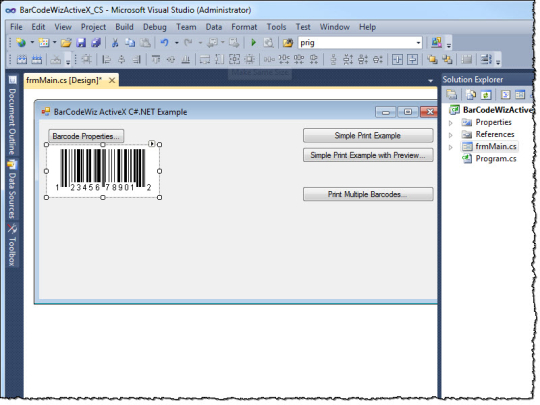This screenshot has height=405, width=540.
Task: Click View Code icon in Solution Explorer
Action: [505, 94]
